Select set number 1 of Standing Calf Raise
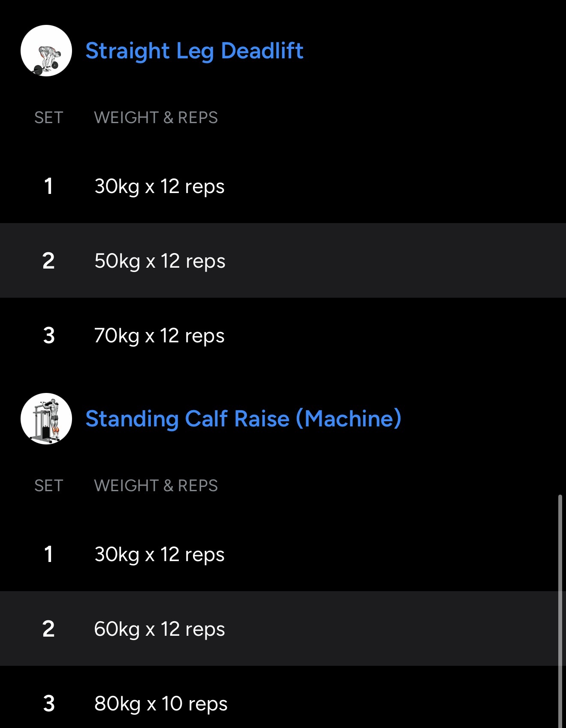 click(48, 554)
